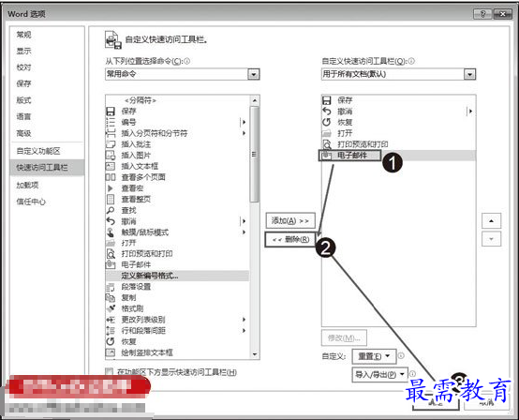This screenshot has height=420, width=519.
Task: Expand the arrow beside 更改列表级别
Action: tap(244, 320)
